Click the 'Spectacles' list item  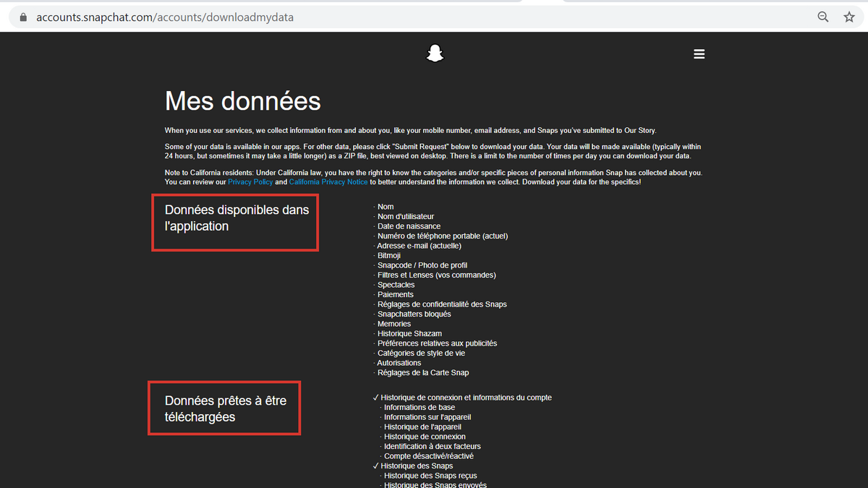coord(396,285)
